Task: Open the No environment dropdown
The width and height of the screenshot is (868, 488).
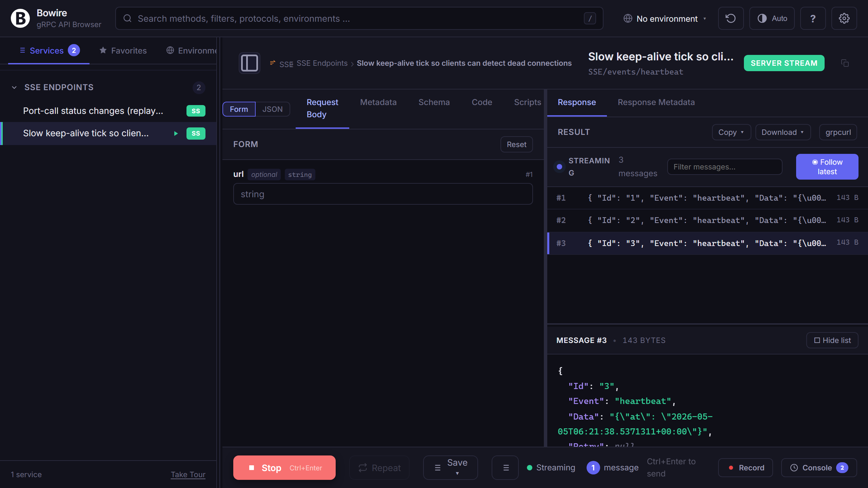Action: [x=665, y=19]
